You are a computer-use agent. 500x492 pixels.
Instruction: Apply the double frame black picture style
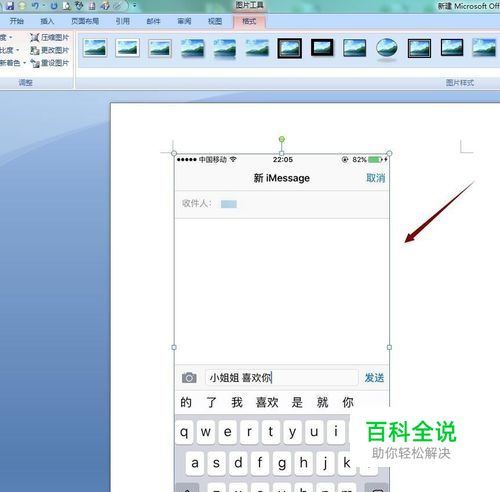[290, 48]
